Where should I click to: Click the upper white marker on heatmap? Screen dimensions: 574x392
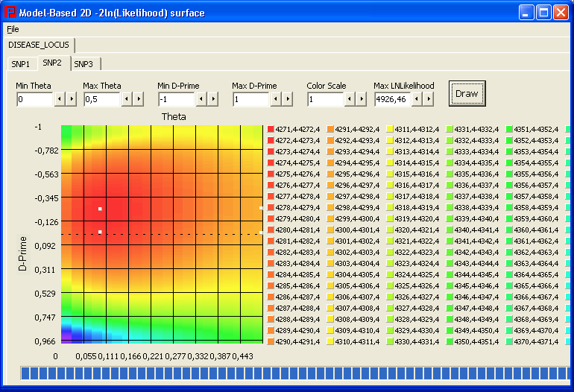[100, 209]
